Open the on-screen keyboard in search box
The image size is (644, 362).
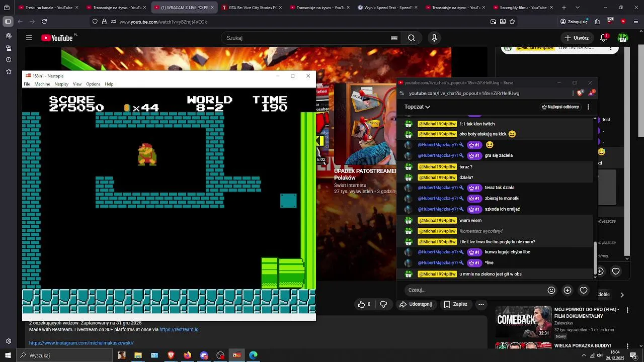(394, 38)
